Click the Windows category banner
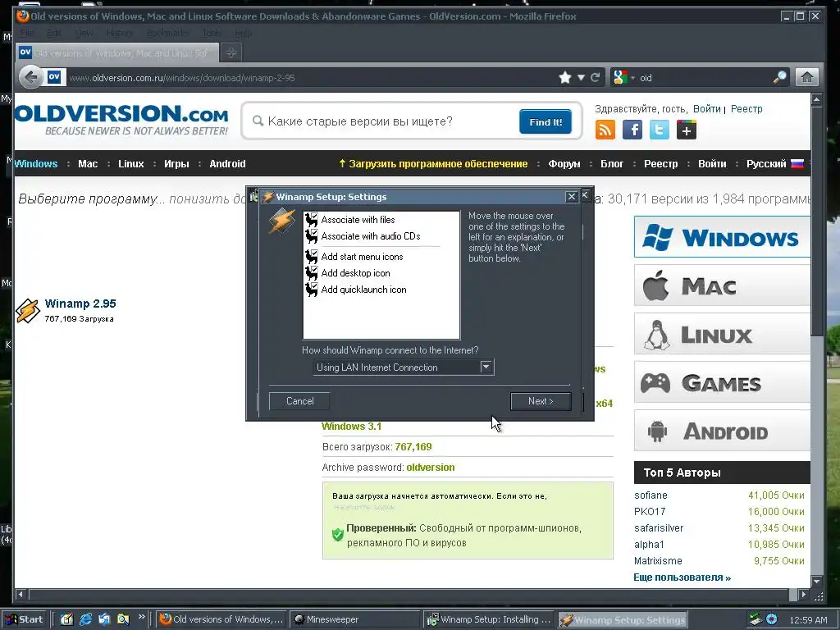 tap(722, 237)
